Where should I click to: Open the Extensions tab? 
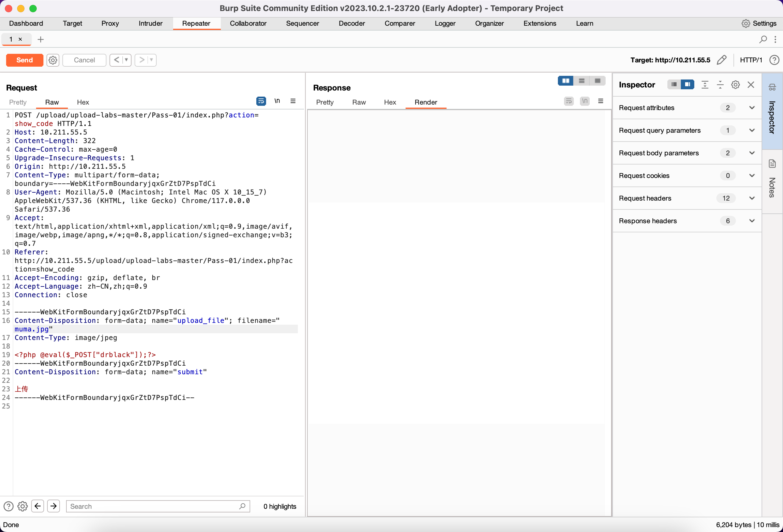540,23
